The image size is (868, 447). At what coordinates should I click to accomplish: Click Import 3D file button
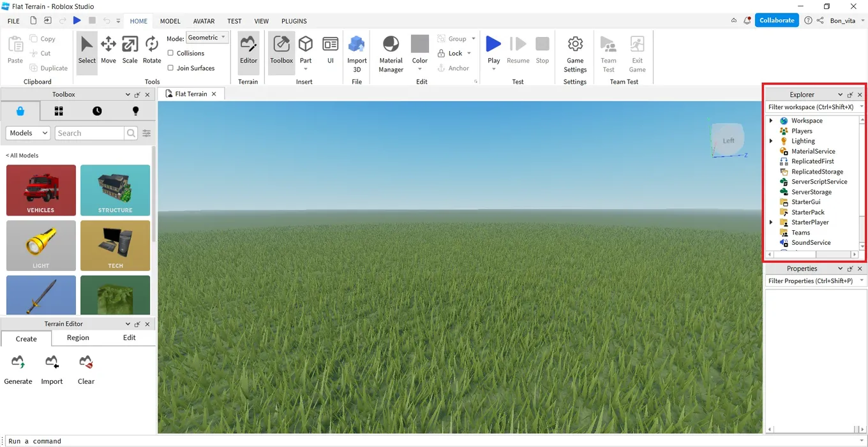pos(357,54)
